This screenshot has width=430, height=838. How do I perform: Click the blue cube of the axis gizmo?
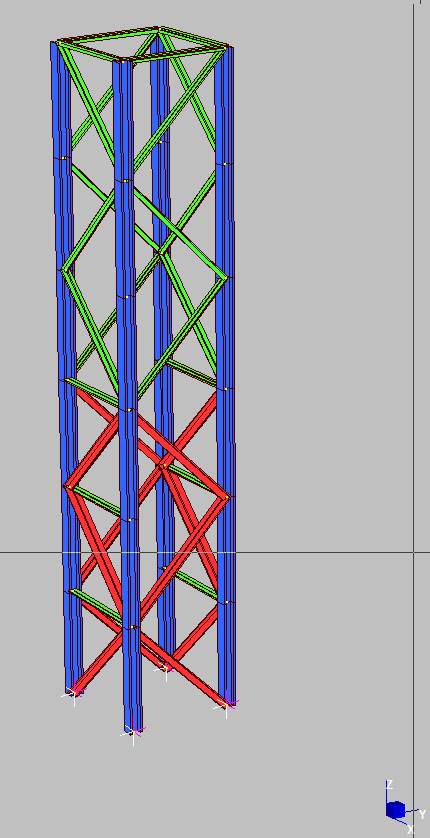(x=395, y=810)
